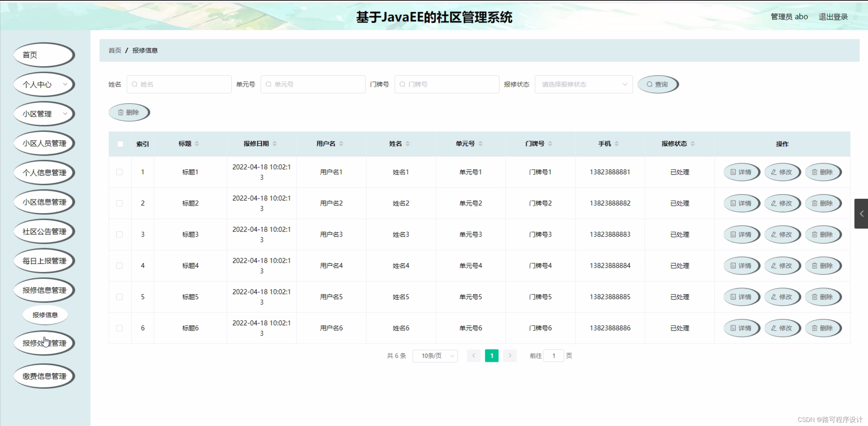Click 首页 breadcrumb link
868x426 pixels.
pyautogui.click(x=115, y=51)
